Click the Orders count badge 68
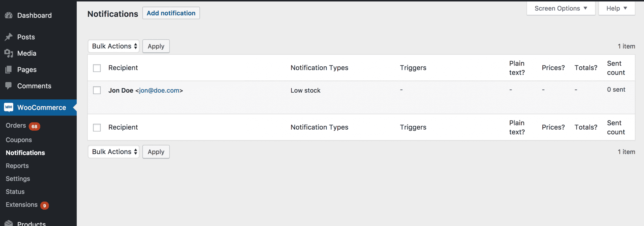This screenshot has height=226, width=644. [x=34, y=126]
